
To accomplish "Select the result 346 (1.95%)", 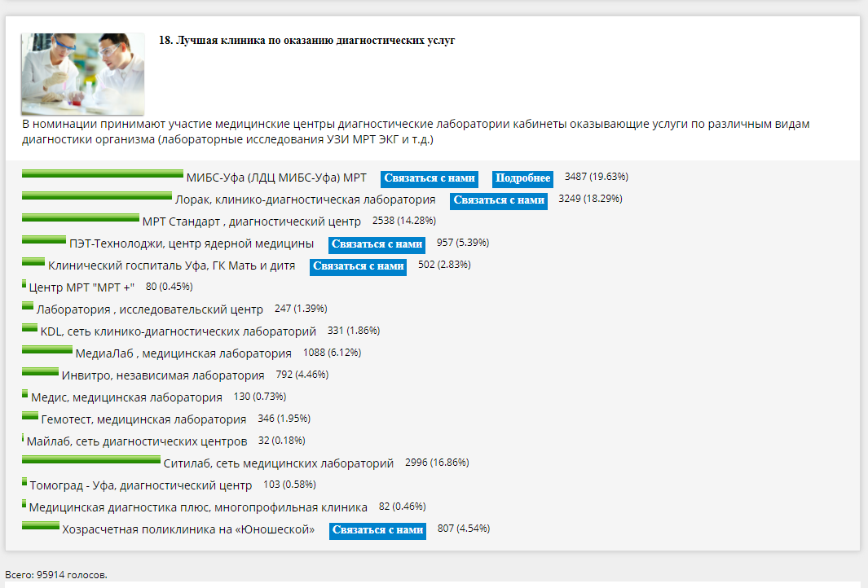I will click(x=284, y=419).
